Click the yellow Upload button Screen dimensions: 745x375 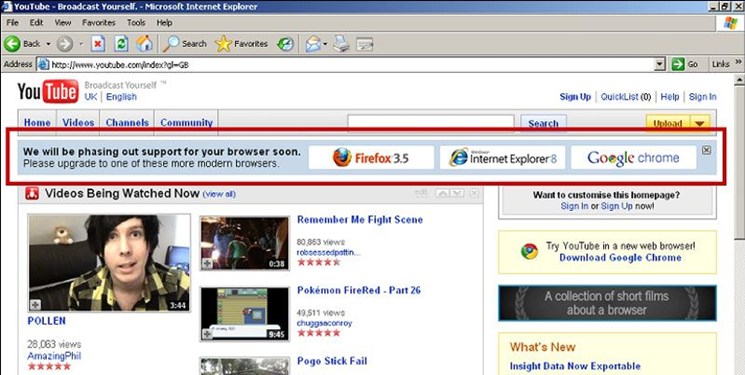click(668, 124)
